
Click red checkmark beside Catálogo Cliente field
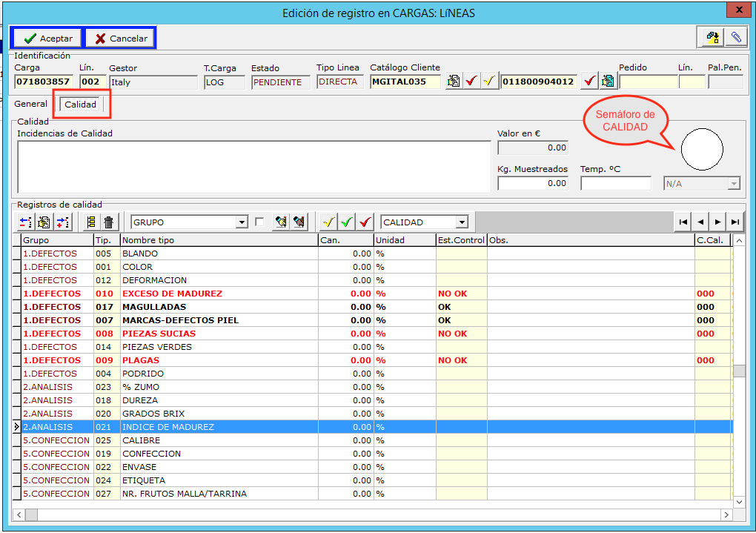point(471,82)
